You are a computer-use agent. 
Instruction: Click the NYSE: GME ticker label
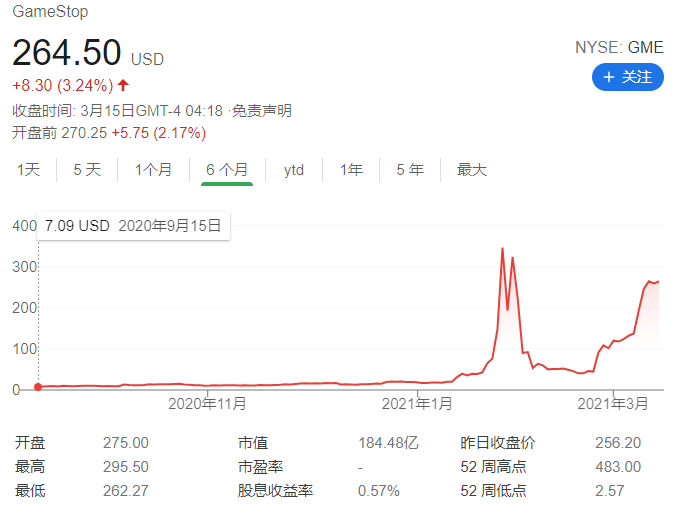(619, 47)
